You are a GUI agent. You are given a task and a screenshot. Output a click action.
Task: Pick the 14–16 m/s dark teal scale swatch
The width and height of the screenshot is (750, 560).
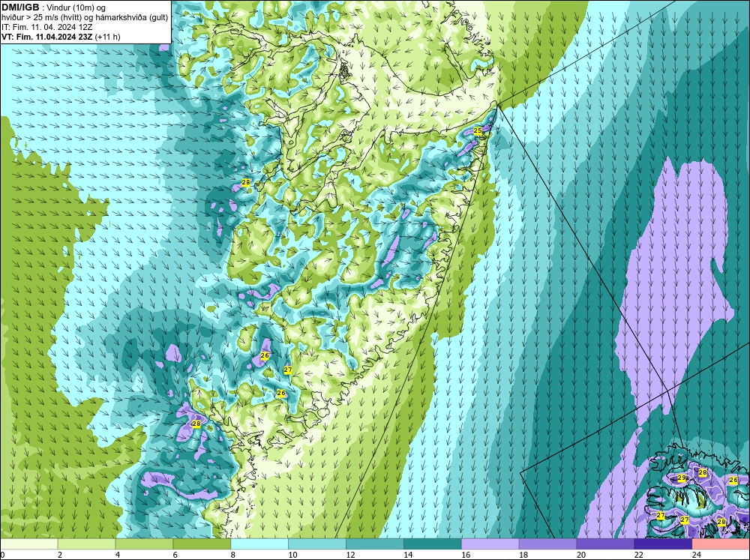point(433,544)
